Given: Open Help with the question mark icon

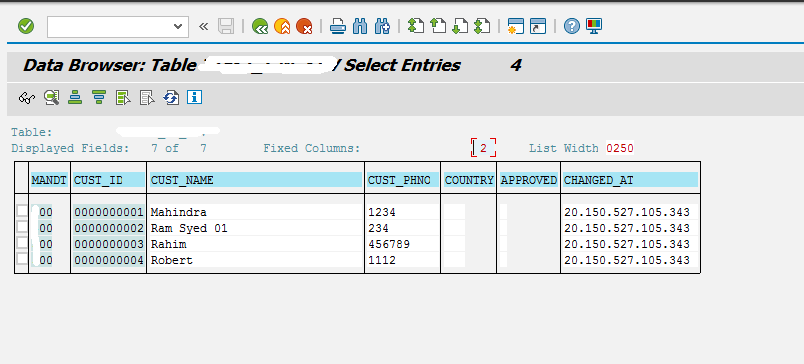Looking at the screenshot, I should click(x=572, y=26).
